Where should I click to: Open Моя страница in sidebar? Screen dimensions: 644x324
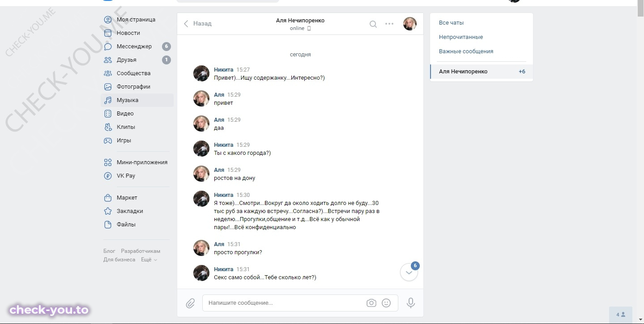[x=136, y=20]
